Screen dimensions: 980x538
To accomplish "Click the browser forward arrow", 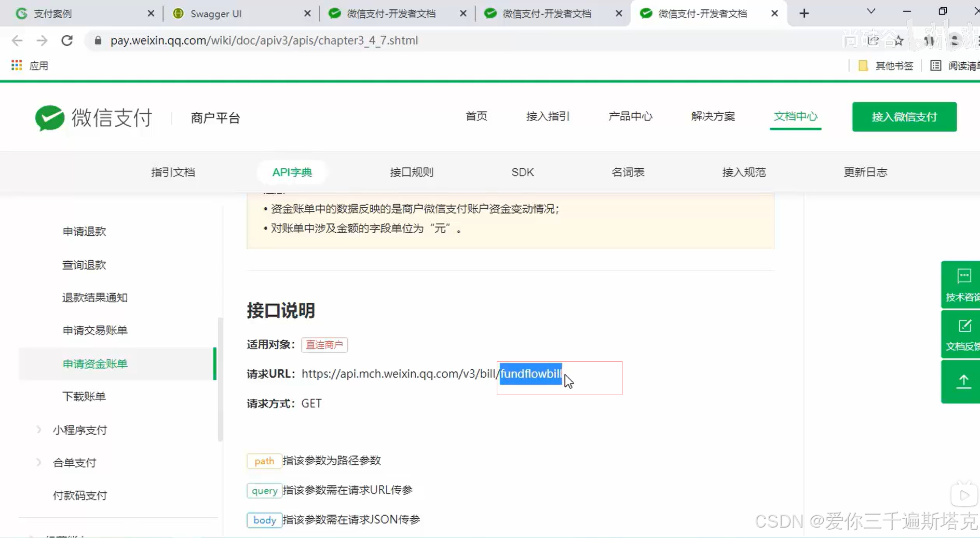I will click(42, 41).
